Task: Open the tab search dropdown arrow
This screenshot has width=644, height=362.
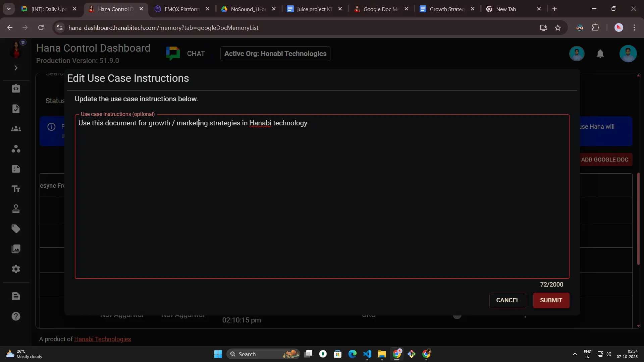Action: point(9,9)
